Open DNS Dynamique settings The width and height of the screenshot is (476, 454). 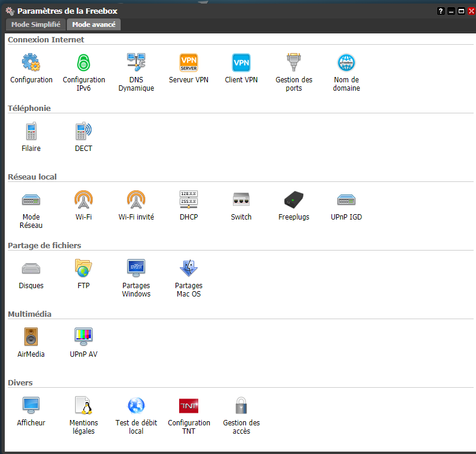tap(136, 63)
